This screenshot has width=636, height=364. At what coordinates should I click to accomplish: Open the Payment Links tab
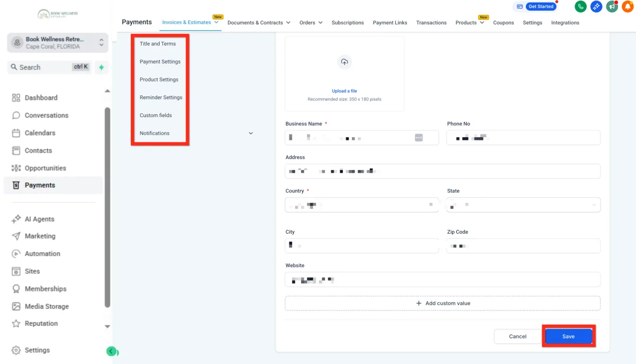coord(390,23)
